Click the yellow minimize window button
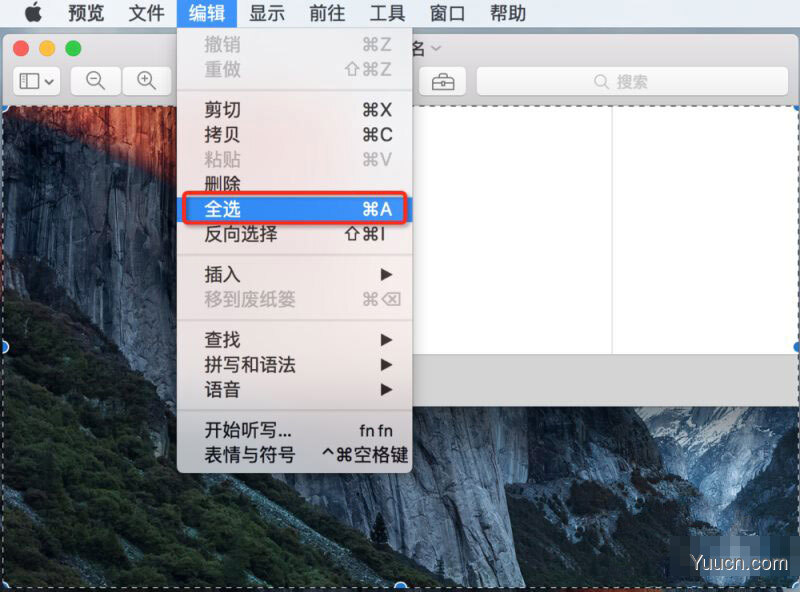 (47, 48)
